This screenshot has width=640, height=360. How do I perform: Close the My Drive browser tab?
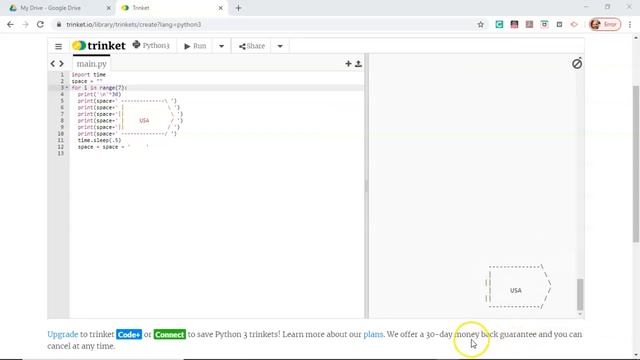point(109,8)
